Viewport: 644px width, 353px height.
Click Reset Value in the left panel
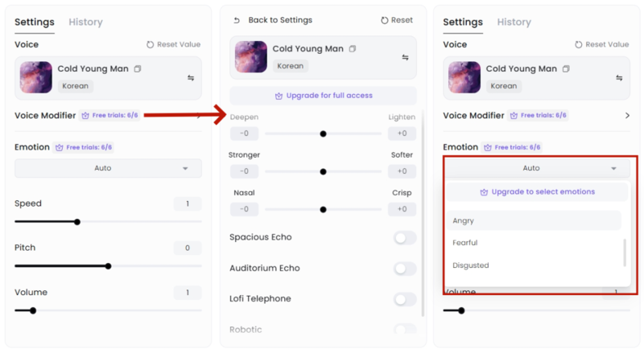(x=173, y=44)
